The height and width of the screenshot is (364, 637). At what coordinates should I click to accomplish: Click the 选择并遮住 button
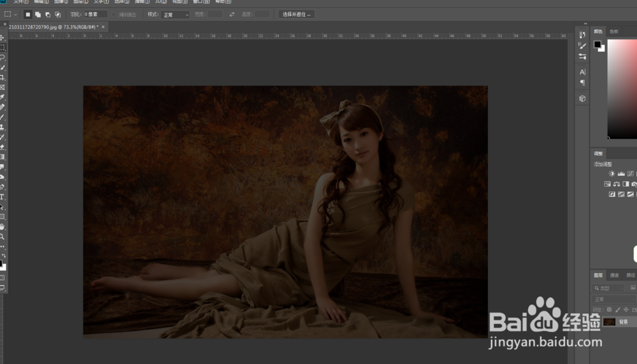pos(296,14)
